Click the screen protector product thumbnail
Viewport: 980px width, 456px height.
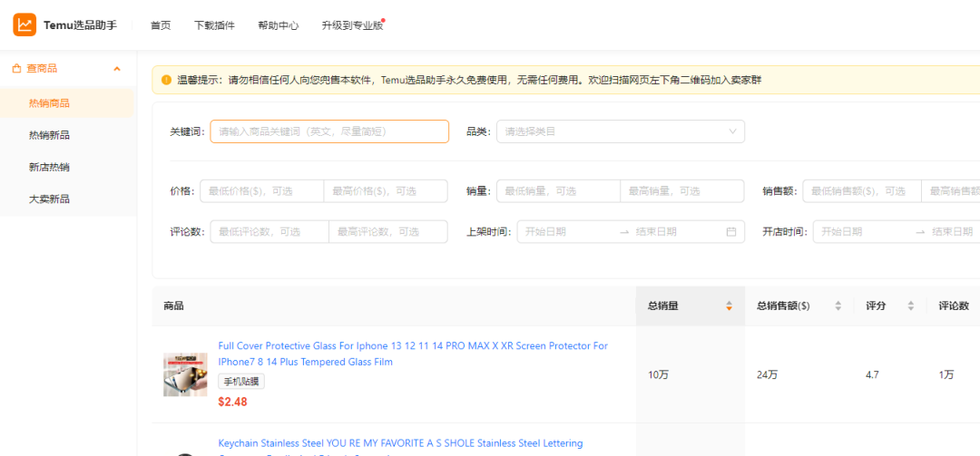tap(185, 374)
